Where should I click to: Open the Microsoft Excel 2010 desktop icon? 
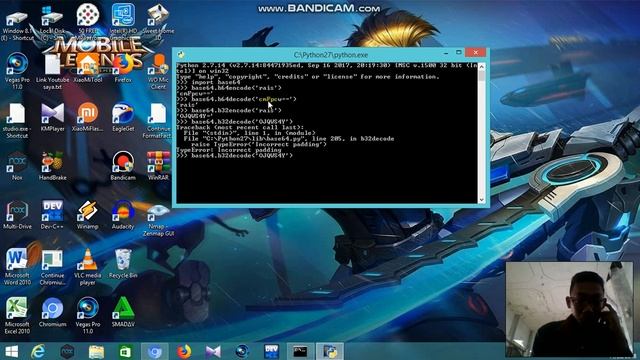[x=17, y=316]
